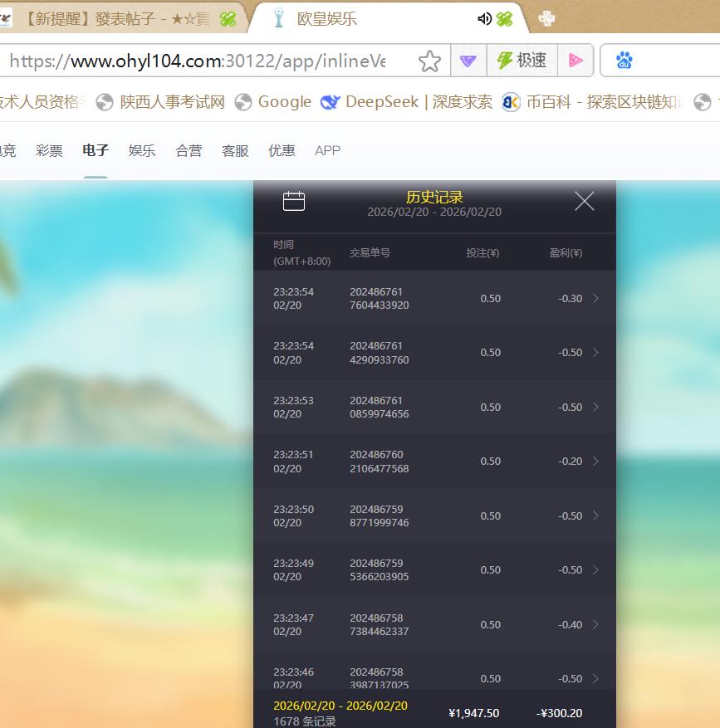
Task: Click the pink triangle video sniffer icon
Action: [x=576, y=60]
